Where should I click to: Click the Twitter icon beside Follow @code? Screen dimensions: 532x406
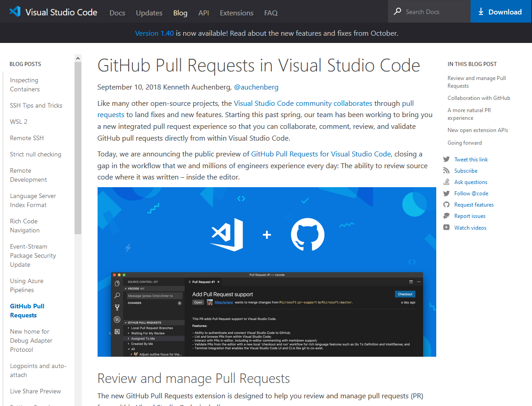click(447, 194)
